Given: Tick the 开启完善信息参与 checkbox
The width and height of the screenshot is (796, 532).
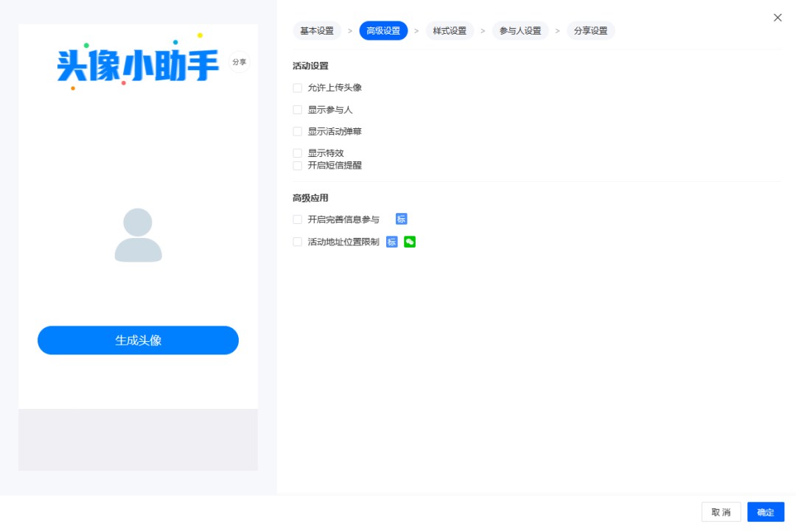Looking at the screenshot, I should 298,220.
